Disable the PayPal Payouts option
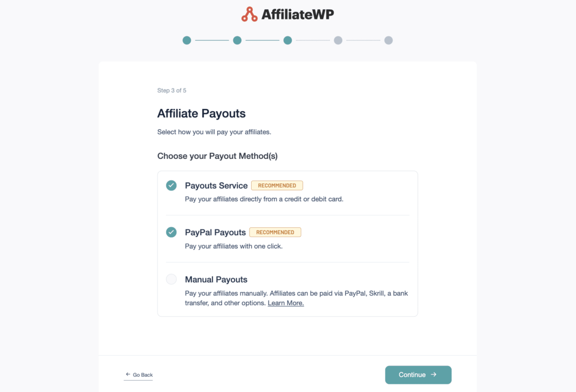The height and width of the screenshot is (392, 576). tap(171, 232)
